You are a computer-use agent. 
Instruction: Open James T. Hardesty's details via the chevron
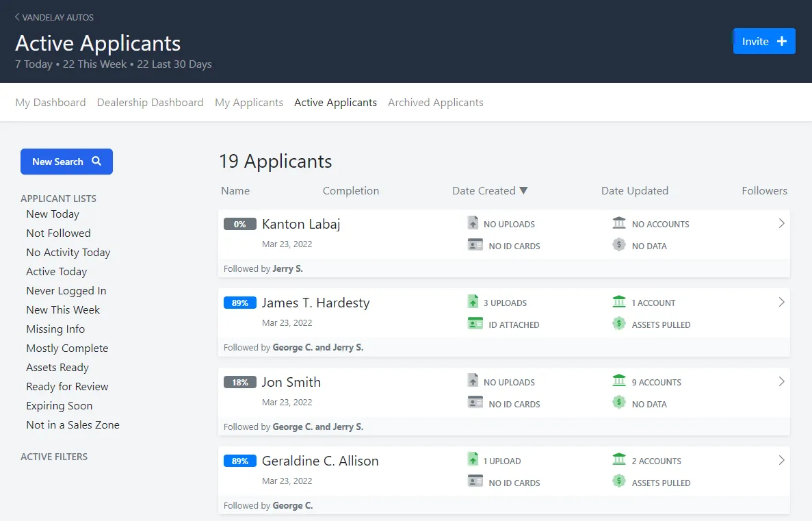(781, 302)
